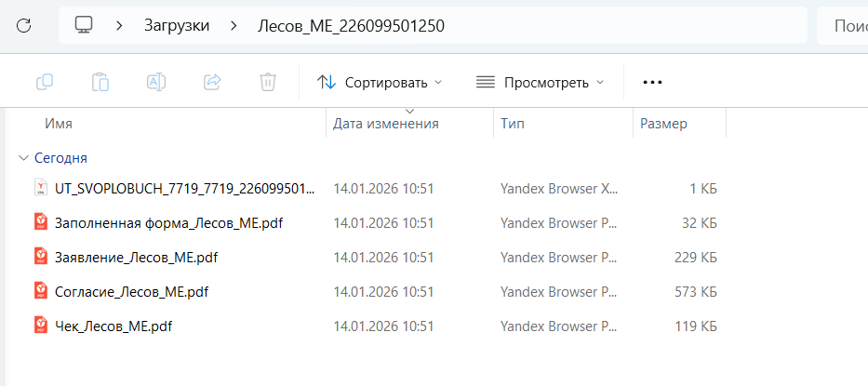
Task: Click the 573 КБ size cell
Action: [696, 291]
